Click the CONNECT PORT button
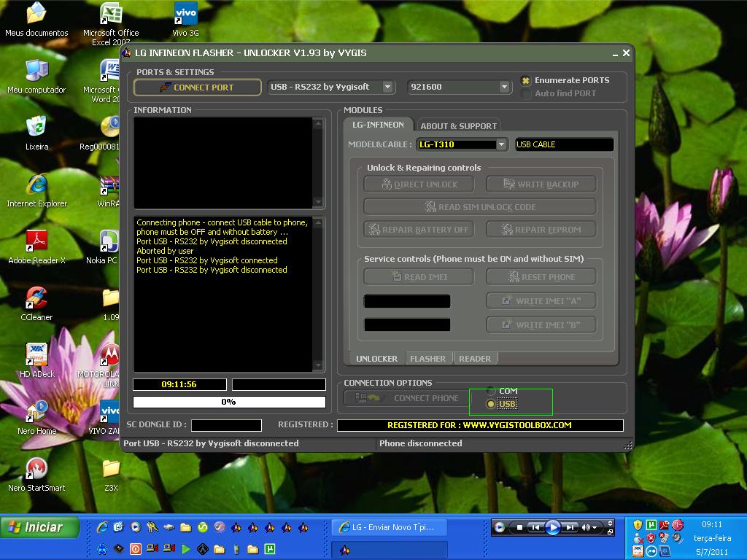Screen dimensions: 747x560 coord(197,87)
